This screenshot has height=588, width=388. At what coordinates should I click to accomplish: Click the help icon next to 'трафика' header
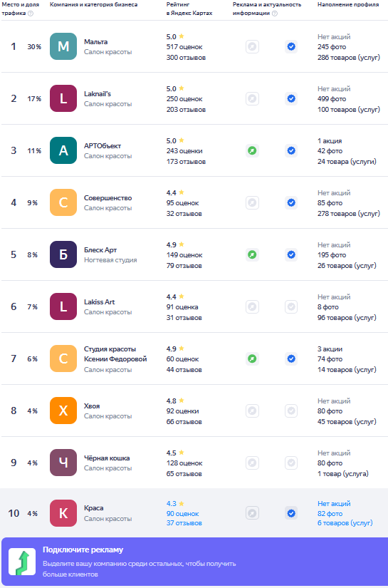pos(31,14)
